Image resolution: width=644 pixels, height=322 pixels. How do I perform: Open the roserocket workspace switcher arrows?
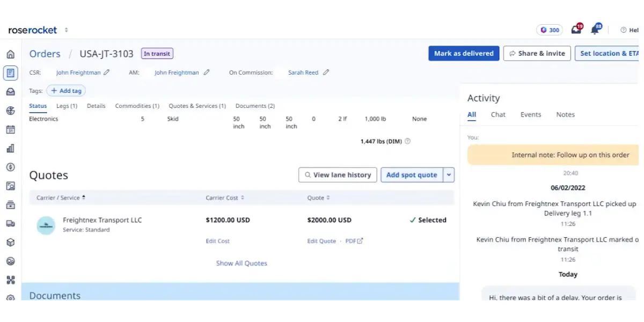tap(67, 30)
